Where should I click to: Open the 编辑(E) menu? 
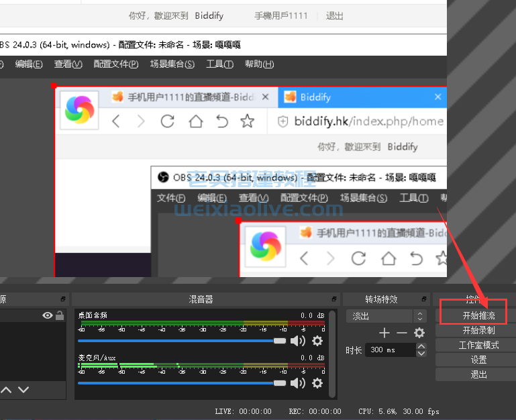pyautogui.click(x=29, y=64)
